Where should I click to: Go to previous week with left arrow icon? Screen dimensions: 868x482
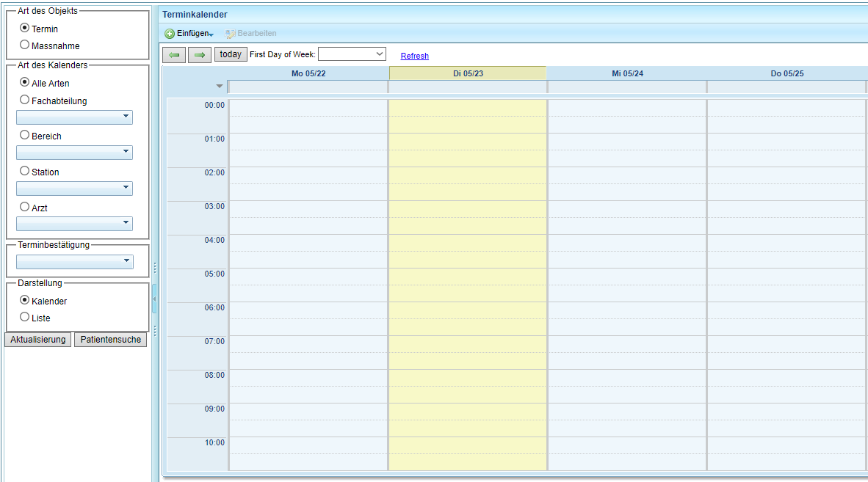173,54
